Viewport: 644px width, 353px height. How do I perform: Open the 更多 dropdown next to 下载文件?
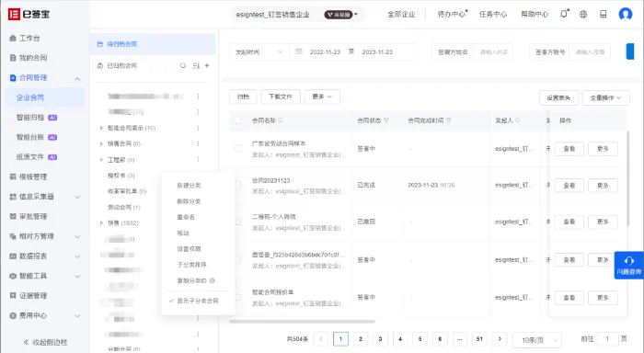[x=322, y=97]
